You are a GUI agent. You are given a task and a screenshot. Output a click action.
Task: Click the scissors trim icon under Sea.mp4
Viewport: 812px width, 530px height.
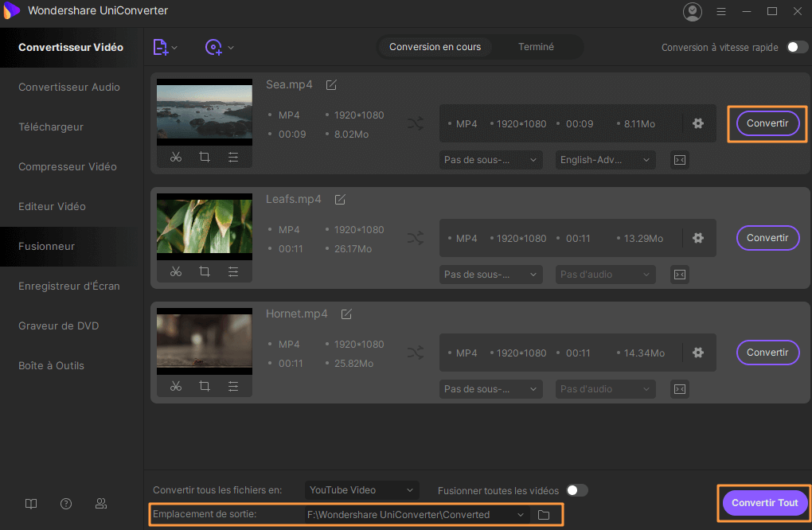coord(176,158)
